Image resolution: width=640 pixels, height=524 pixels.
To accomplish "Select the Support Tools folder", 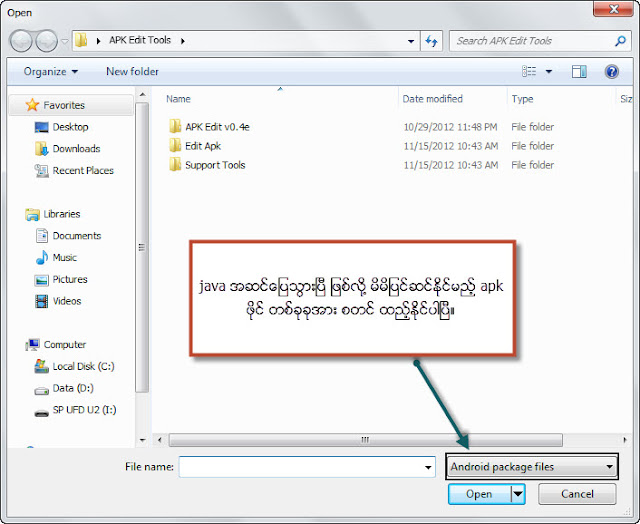I will coord(215,165).
